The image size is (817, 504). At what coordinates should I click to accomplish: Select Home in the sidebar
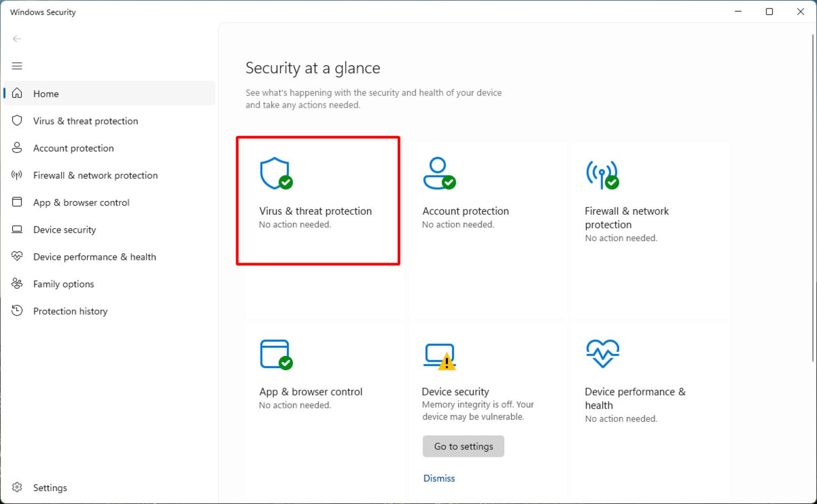(x=109, y=93)
